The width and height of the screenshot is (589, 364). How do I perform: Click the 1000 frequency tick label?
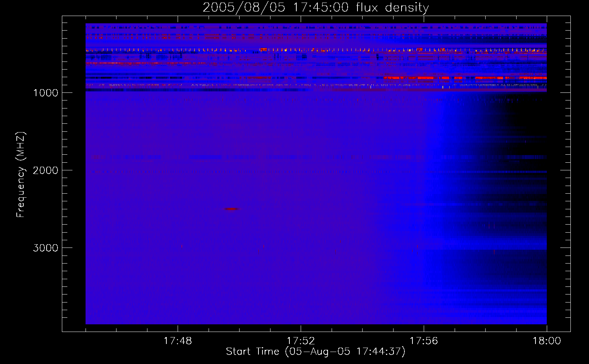46,93
